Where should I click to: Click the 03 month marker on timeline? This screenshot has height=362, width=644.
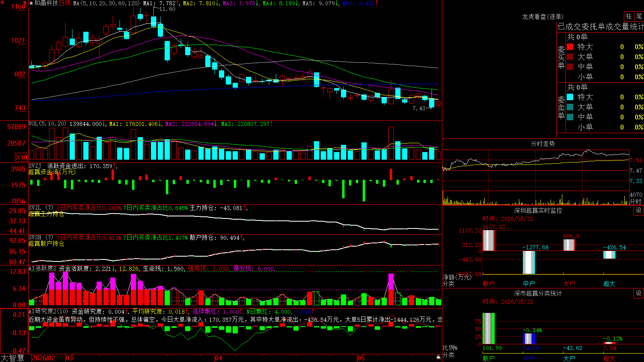[x=69, y=358]
